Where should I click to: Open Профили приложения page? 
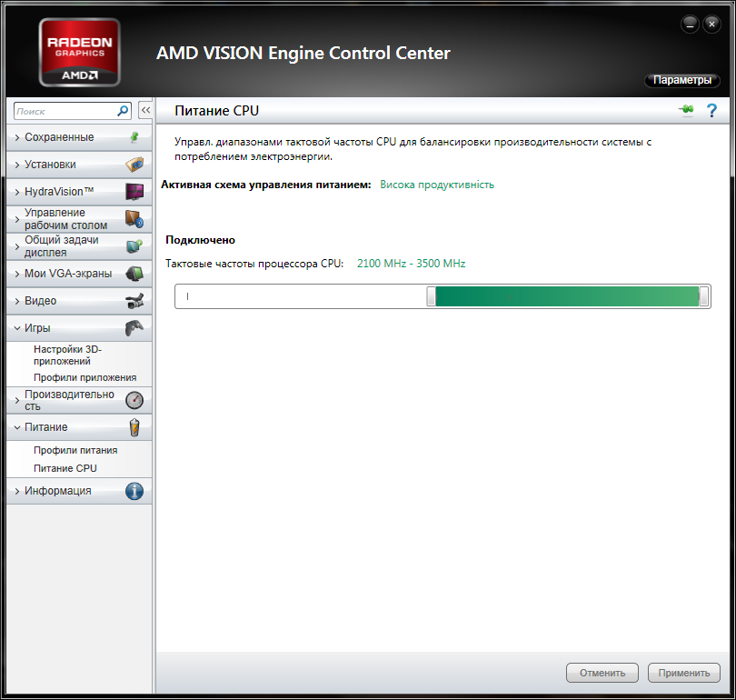(x=85, y=377)
